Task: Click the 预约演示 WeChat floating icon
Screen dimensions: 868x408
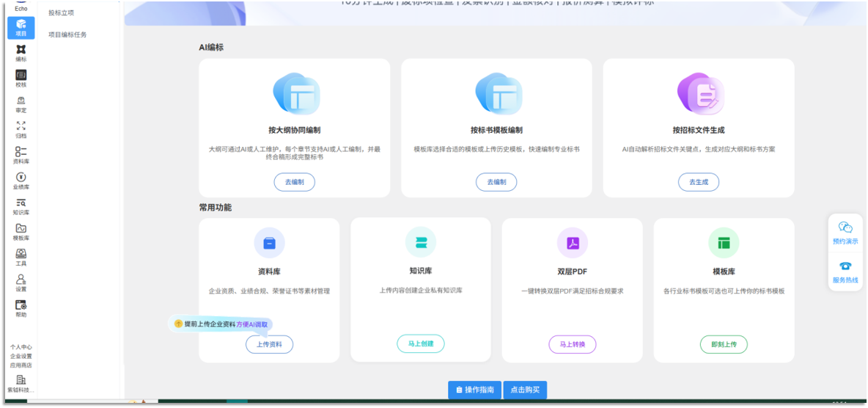Action: point(845,228)
